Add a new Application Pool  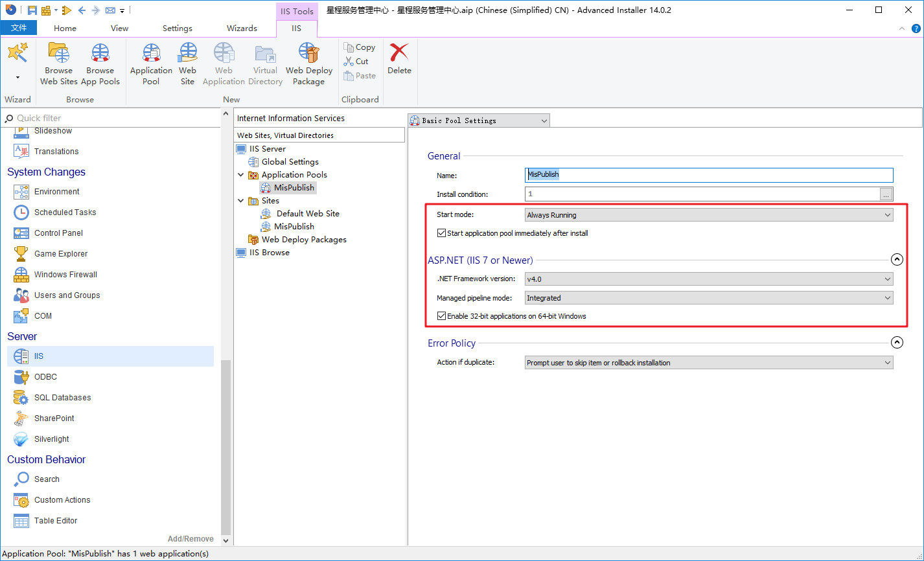pyautogui.click(x=151, y=64)
